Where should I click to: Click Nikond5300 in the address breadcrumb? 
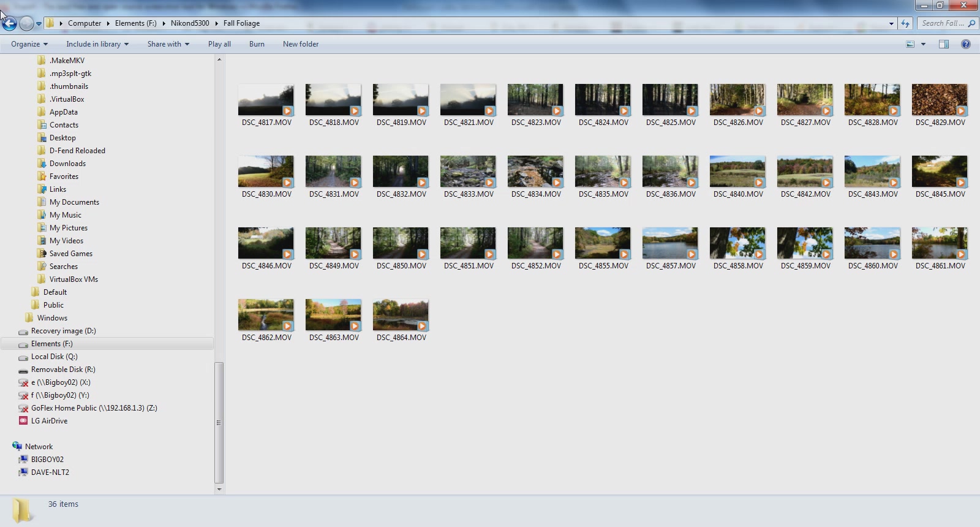click(190, 23)
